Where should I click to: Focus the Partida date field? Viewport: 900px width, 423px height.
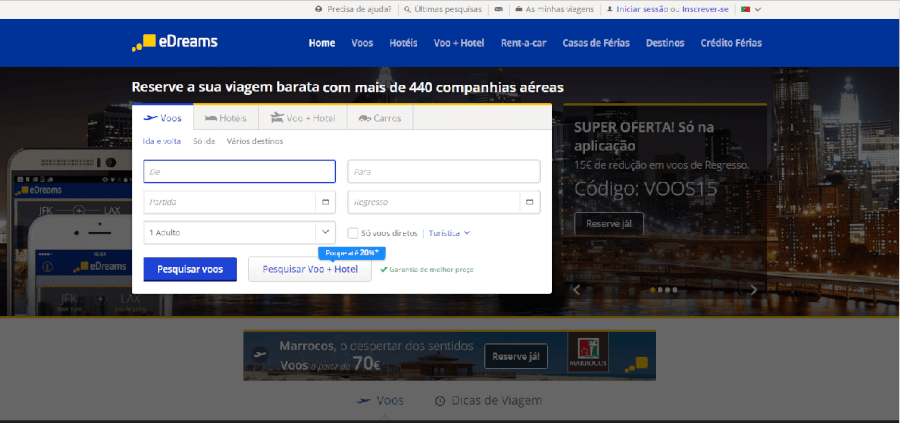[239, 202]
